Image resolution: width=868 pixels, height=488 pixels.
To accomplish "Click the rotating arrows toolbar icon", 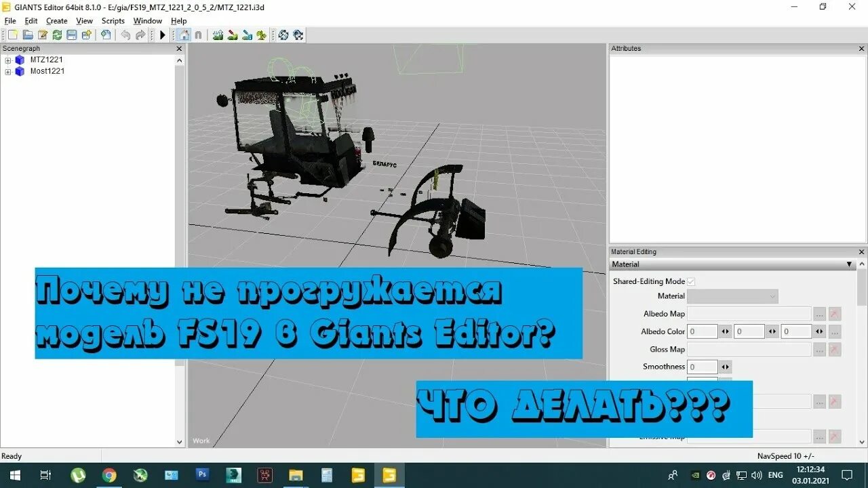I will [x=283, y=35].
